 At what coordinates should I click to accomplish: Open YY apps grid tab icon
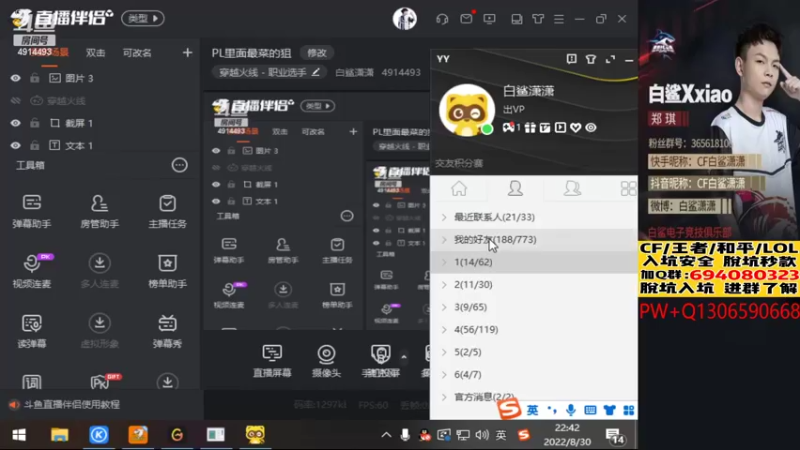pos(628,188)
